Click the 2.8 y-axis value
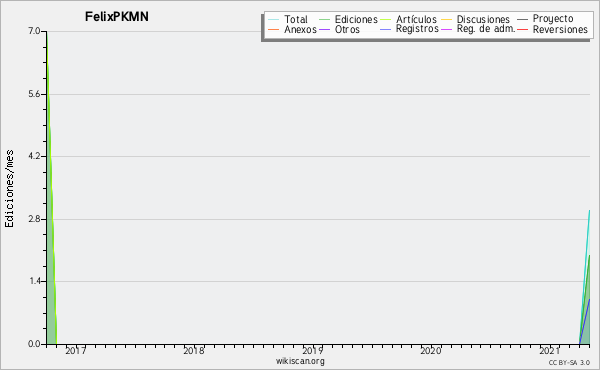This screenshot has height=370, width=600. 34,219
